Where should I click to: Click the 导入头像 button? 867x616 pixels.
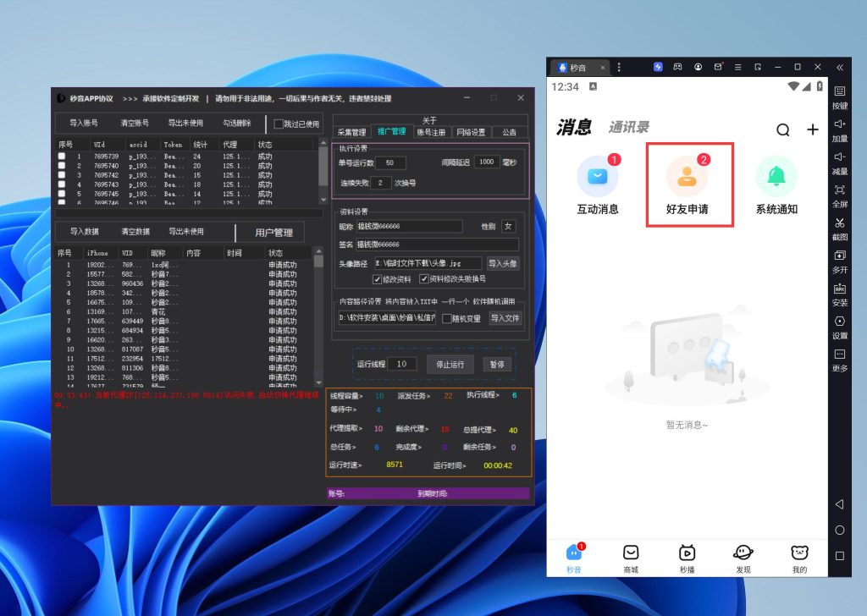(x=502, y=263)
